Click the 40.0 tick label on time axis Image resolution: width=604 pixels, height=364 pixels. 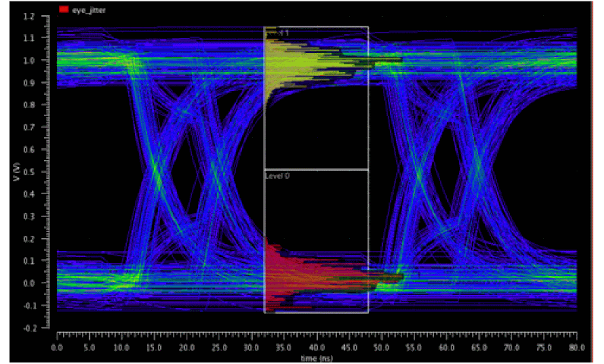click(316, 347)
